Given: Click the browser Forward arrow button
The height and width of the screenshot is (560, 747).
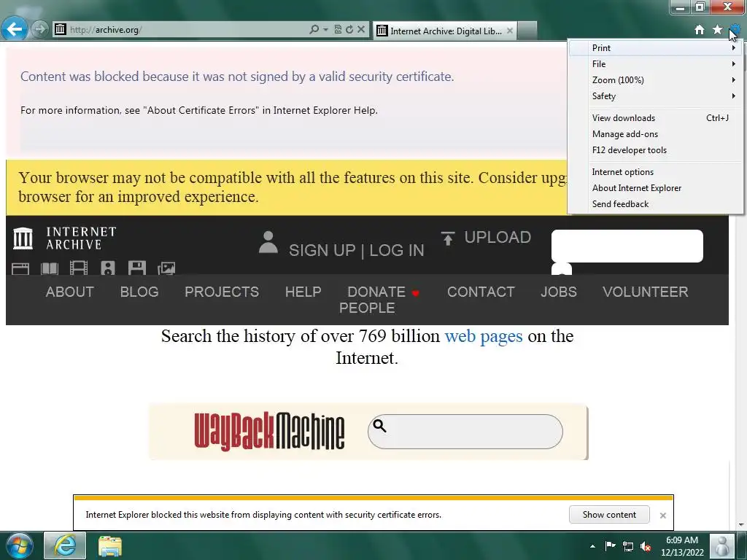Looking at the screenshot, I should tap(41, 29).
